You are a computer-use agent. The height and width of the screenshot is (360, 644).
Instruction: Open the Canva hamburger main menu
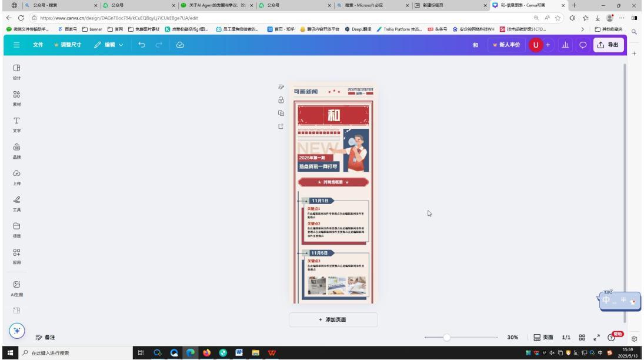pos(16,45)
